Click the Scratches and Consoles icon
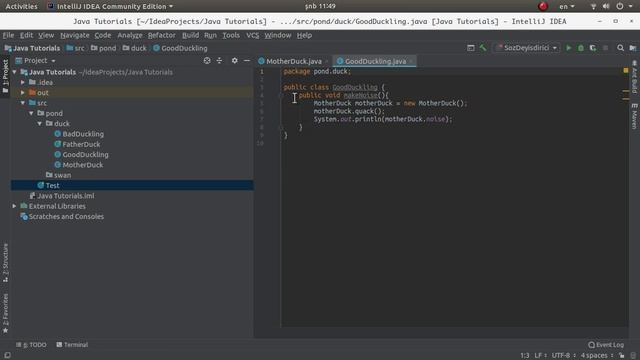Viewport: 640px width, 360px height. (x=24, y=217)
